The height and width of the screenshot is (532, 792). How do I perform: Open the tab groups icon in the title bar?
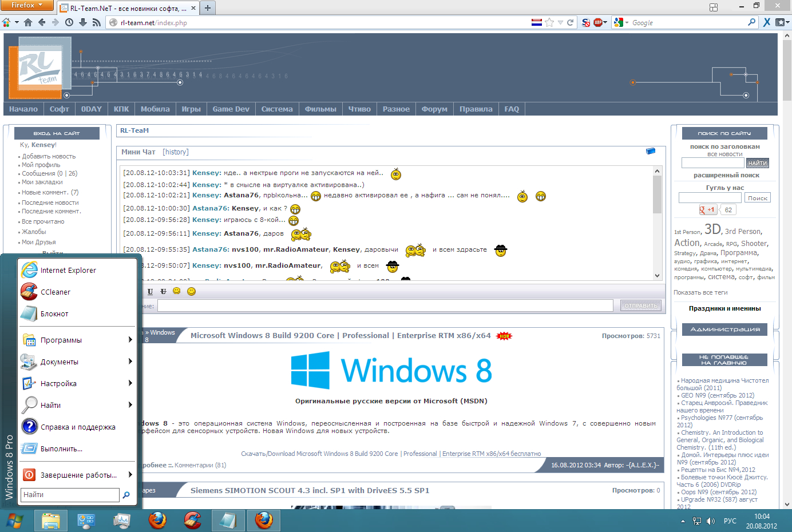click(x=714, y=7)
